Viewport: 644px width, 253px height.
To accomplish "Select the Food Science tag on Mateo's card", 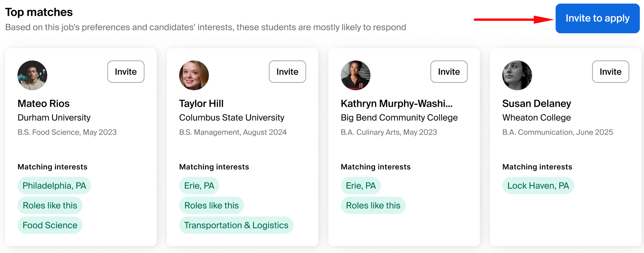I will pyautogui.click(x=50, y=225).
